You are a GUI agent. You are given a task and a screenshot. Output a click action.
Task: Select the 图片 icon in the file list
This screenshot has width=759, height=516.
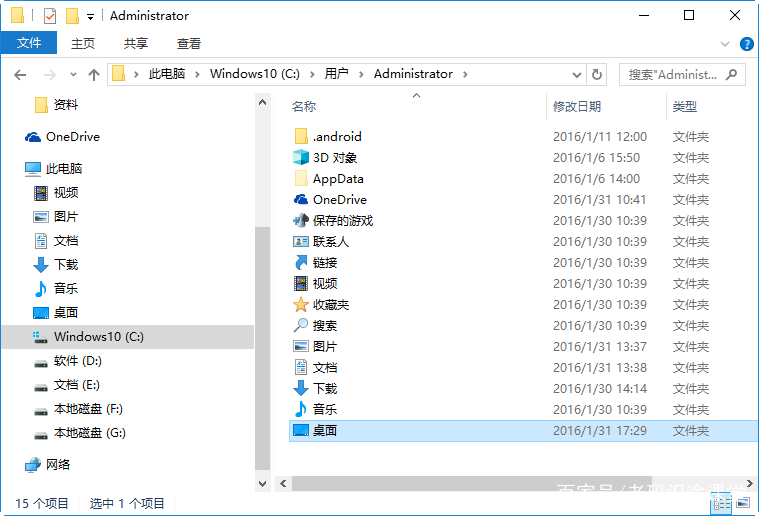click(301, 347)
